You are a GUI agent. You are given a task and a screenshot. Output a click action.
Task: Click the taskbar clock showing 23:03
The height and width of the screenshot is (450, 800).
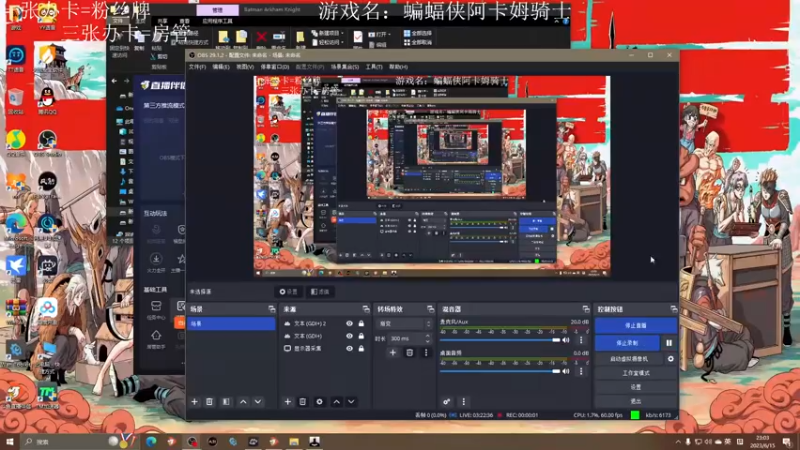(x=763, y=441)
